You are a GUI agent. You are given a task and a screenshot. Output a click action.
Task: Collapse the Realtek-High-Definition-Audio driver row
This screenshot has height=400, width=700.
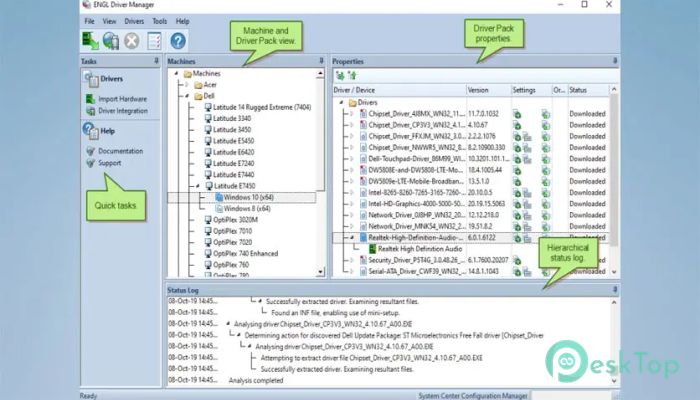coord(352,238)
